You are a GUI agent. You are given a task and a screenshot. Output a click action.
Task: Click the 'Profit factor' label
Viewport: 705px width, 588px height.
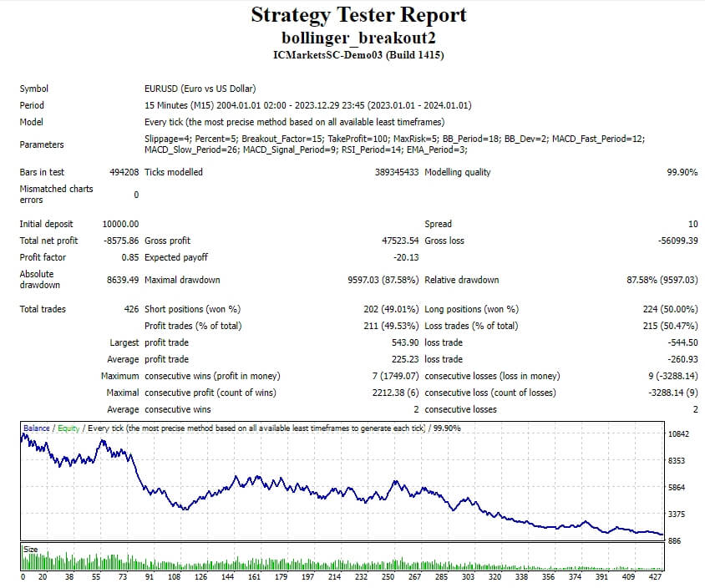[x=43, y=257]
